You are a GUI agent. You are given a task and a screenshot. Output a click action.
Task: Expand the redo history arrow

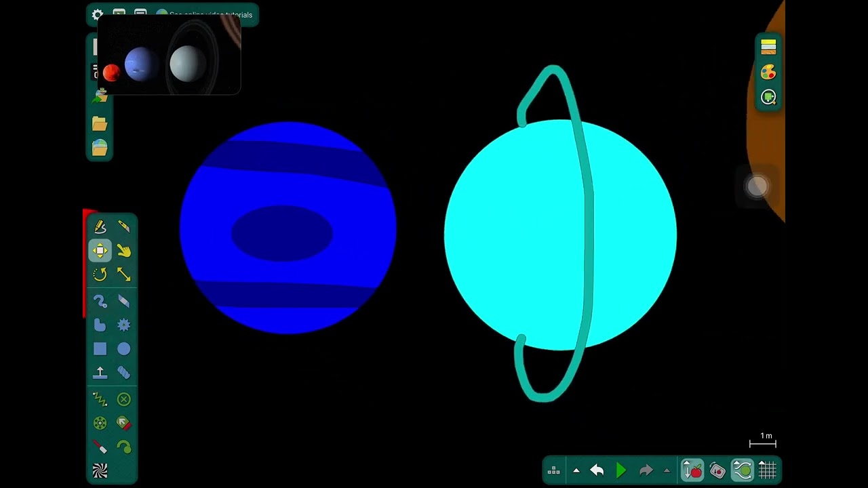667,470
